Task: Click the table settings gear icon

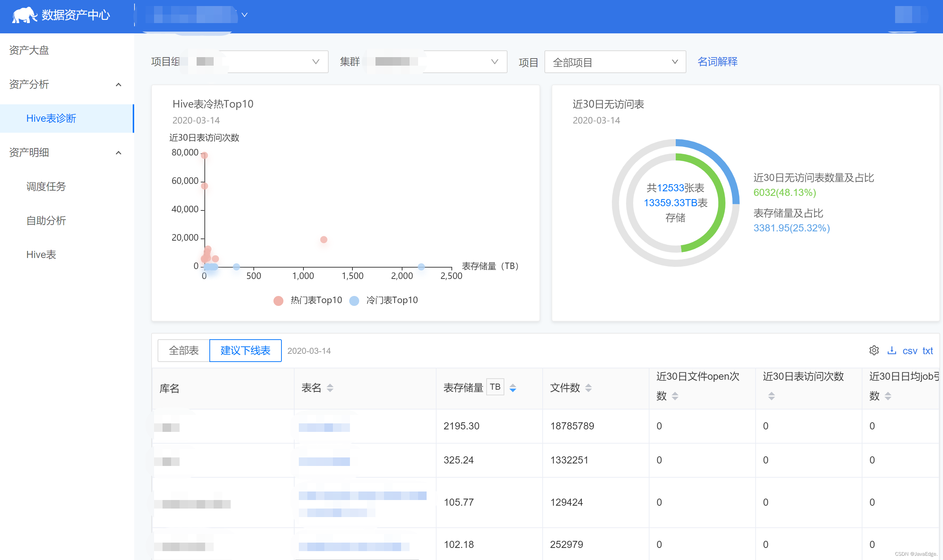Action: click(x=874, y=351)
